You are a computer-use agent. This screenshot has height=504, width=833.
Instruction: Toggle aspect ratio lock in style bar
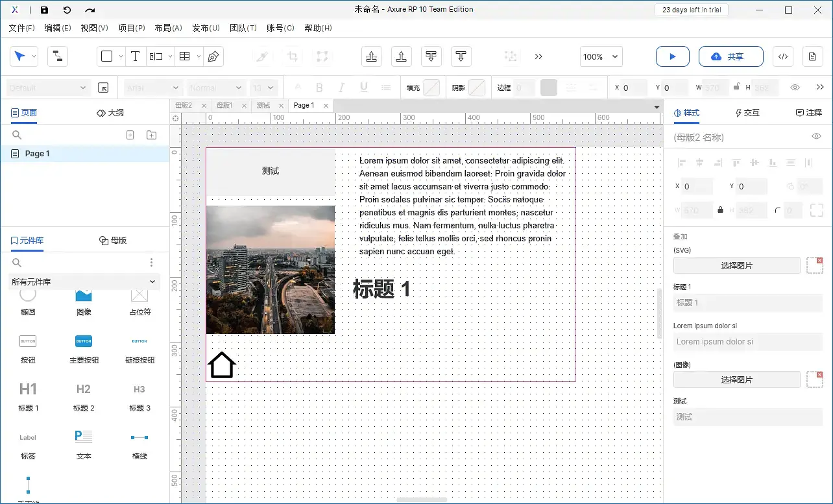[736, 87]
